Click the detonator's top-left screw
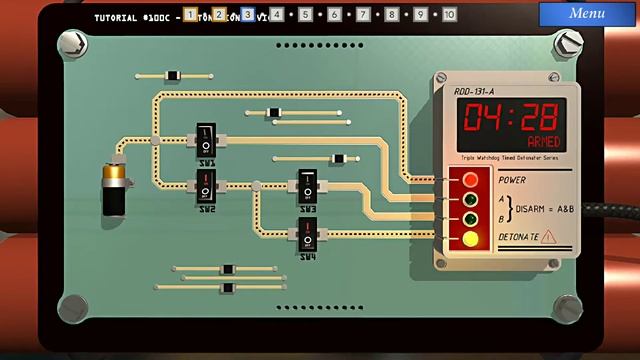The image size is (640, 360). click(441, 78)
